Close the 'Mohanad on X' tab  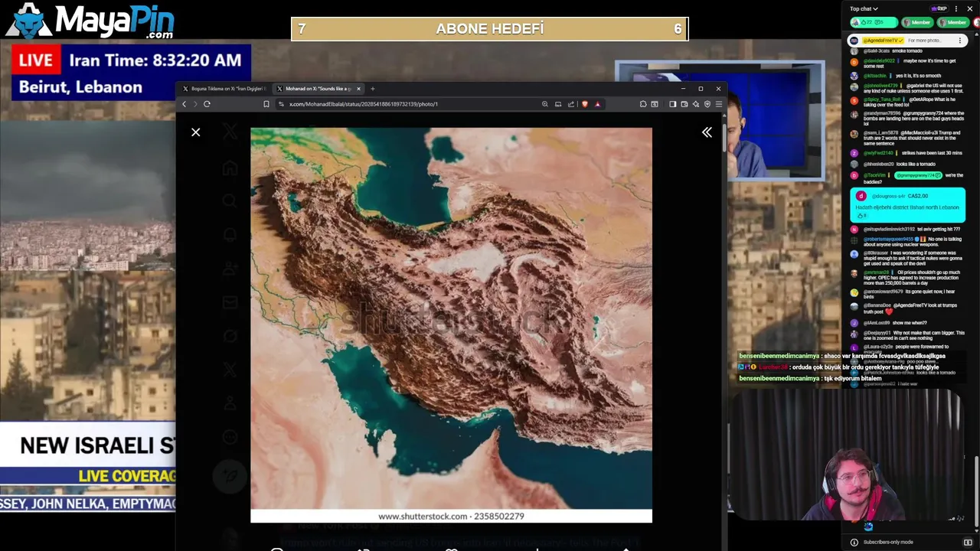point(358,89)
